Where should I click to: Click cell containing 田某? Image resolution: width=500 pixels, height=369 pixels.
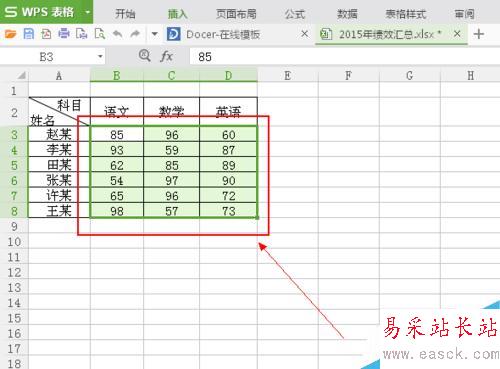[x=59, y=165]
